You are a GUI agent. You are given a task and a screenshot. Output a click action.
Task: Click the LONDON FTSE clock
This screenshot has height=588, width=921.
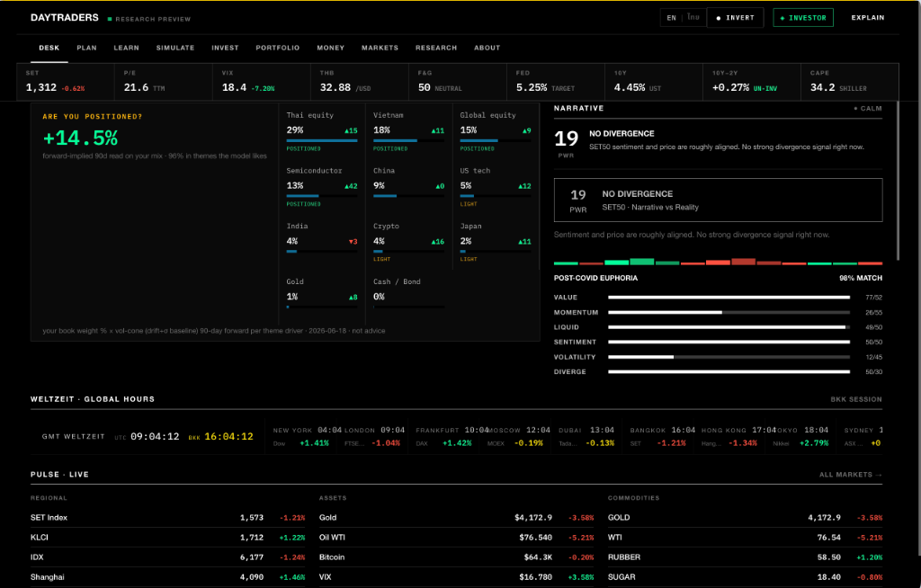374,436
